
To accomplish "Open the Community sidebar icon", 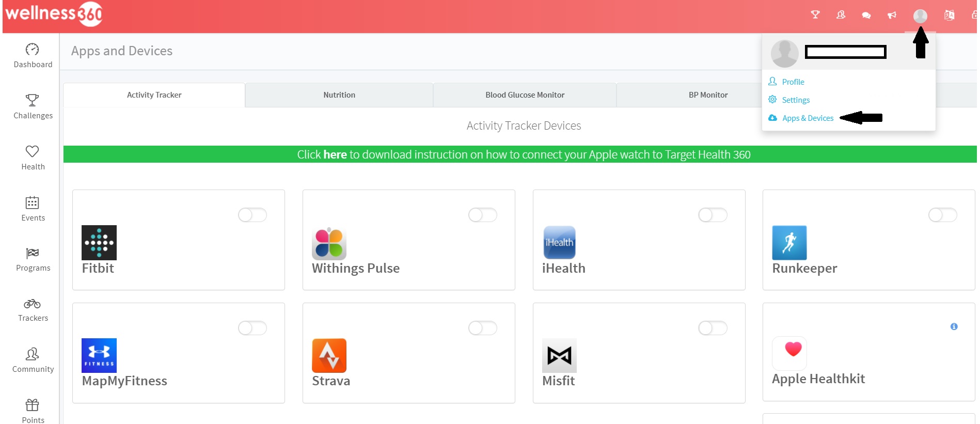I will tap(33, 354).
